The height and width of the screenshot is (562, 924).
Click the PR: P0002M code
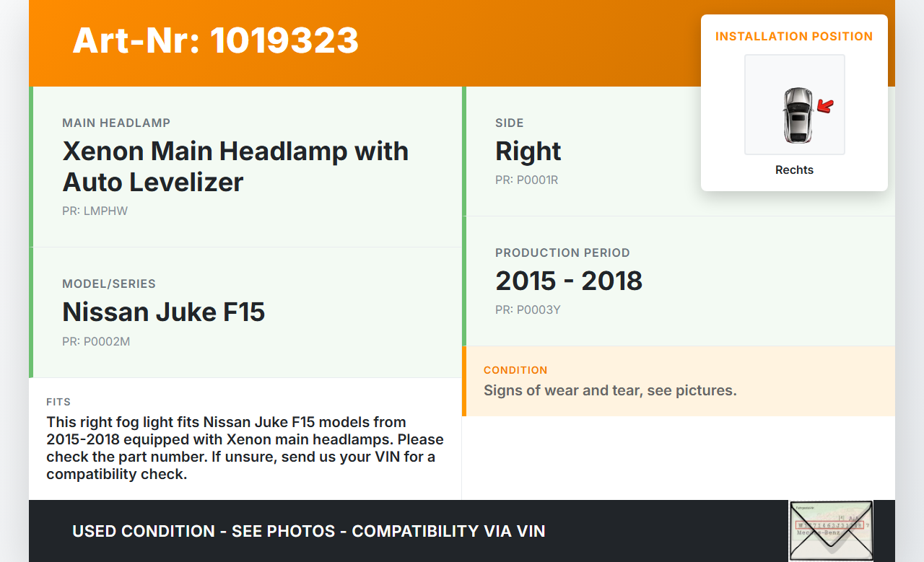(x=96, y=342)
